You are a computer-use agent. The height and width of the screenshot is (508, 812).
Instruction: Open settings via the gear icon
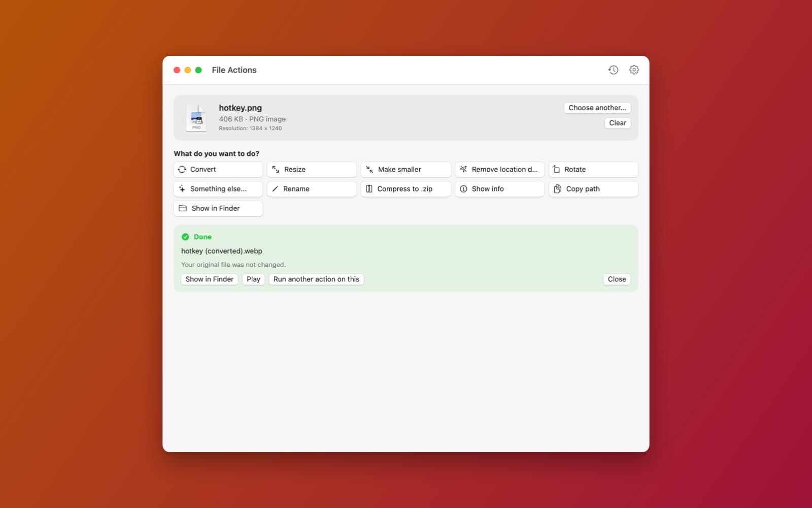click(634, 70)
